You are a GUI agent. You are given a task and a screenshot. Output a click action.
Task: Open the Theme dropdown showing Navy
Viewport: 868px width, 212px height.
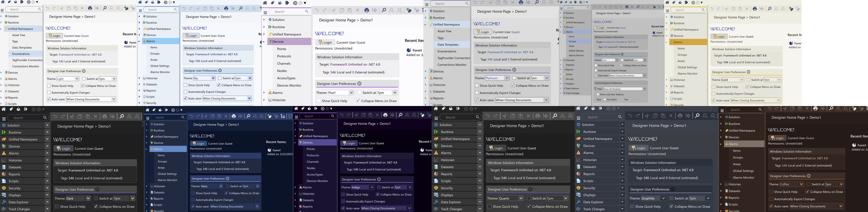[x=211, y=186]
